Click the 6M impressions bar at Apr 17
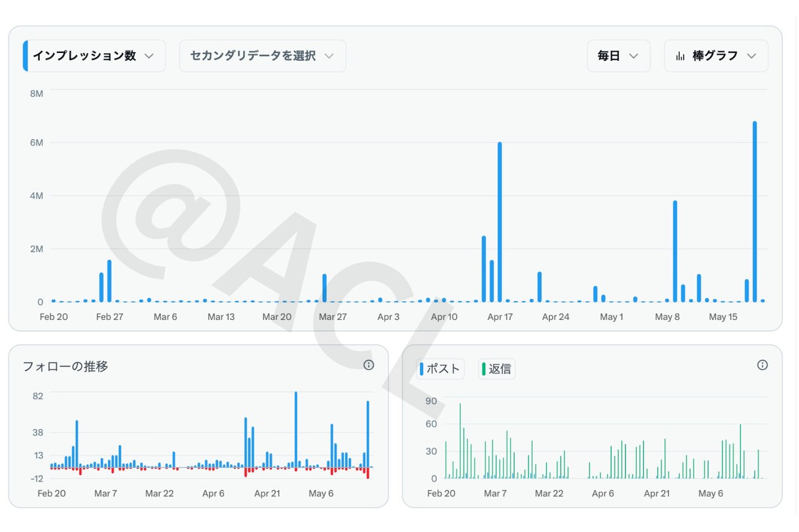Image resolution: width=799 pixels, height=532 pixels. (500, 222)
